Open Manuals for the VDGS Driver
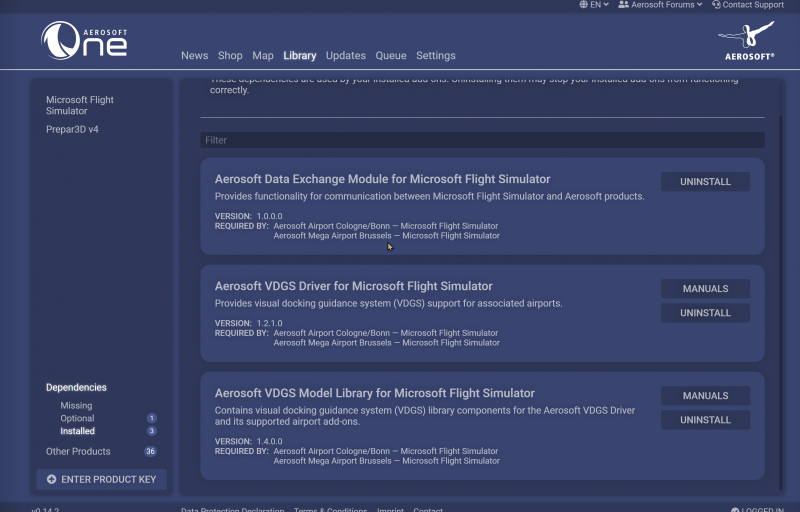 [x=705, y=289]
